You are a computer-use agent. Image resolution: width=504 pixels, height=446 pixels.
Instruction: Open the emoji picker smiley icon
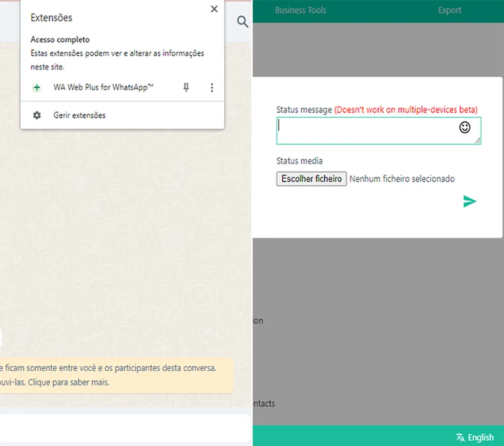pos(465,128)
